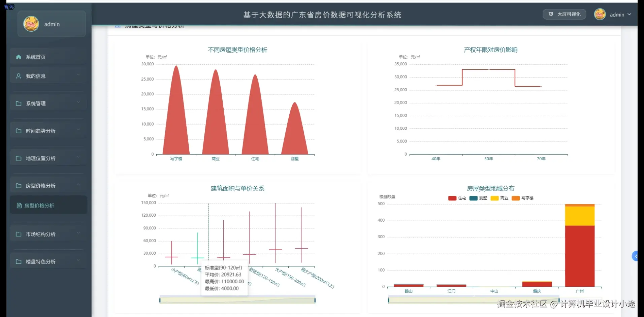Click the 暂停 link at top left

[x=9, y=7]
